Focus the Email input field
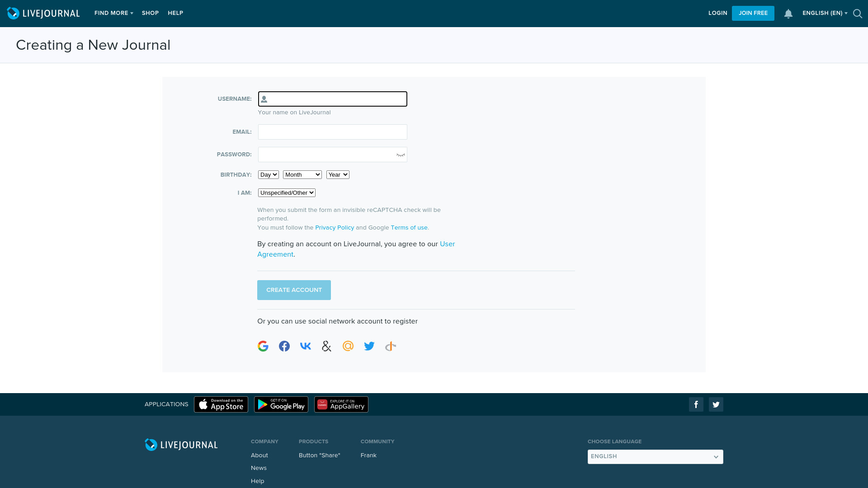Image resolution: width=868 pixels, height=488 pixels. click(x=333, y=132)
